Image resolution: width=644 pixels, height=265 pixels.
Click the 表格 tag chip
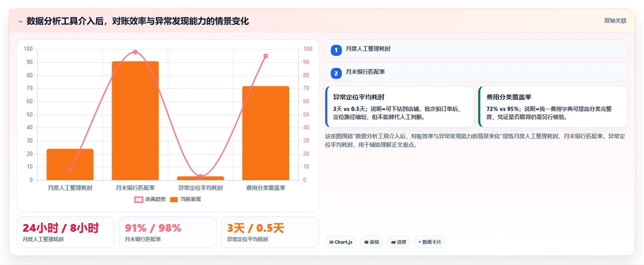coord(371,242)
